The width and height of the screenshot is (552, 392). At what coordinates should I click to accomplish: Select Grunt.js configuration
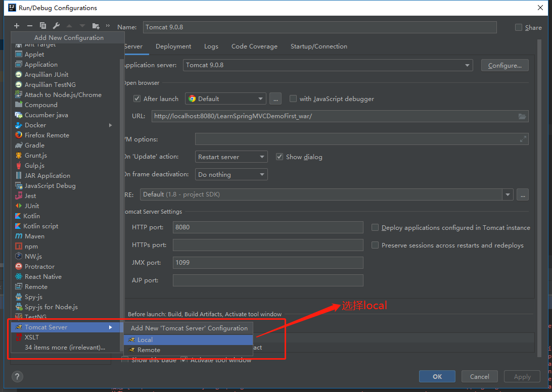click(x=66, y=155)
